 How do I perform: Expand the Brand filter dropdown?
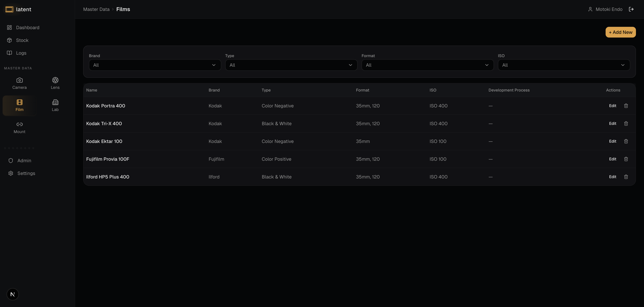coord(155,65)
